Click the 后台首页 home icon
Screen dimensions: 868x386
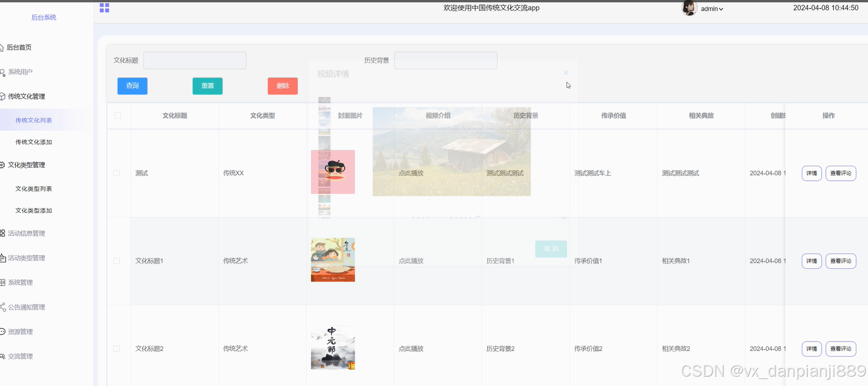pyautogui.click(x=2, y=48)
